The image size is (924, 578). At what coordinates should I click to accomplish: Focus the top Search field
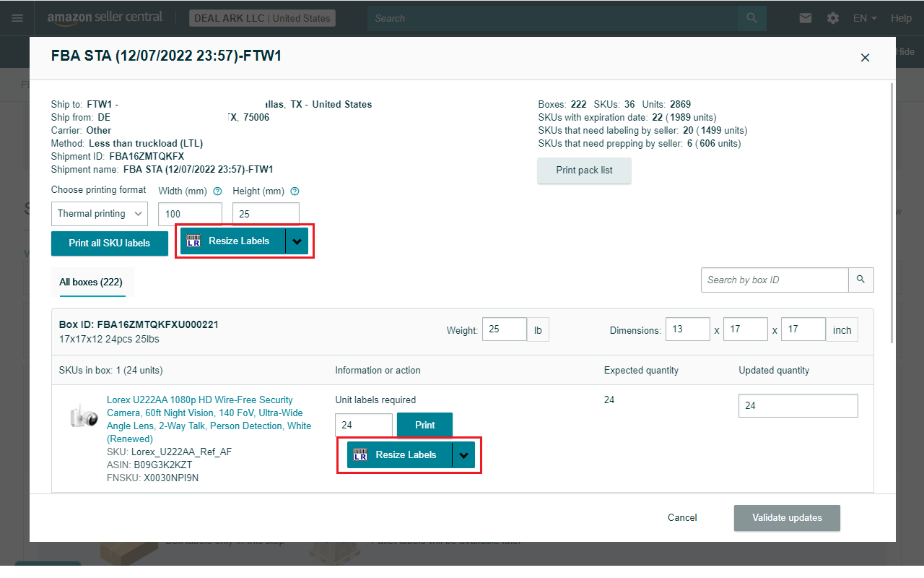[553, 18]
